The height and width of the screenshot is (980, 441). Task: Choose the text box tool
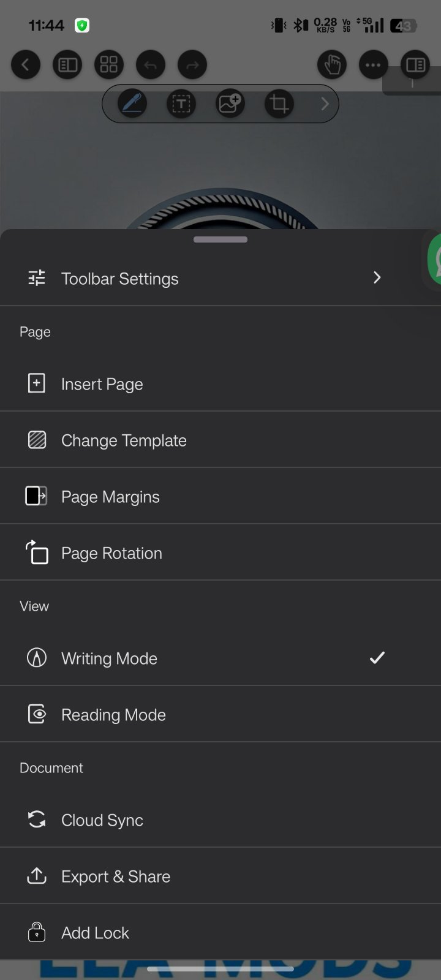coord(181,104)
